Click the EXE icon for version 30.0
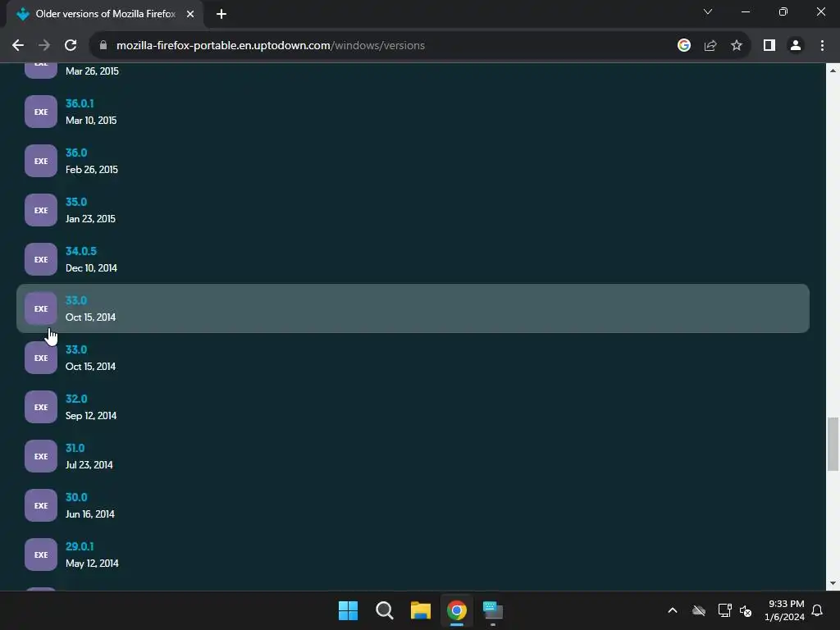 [41, 505]
